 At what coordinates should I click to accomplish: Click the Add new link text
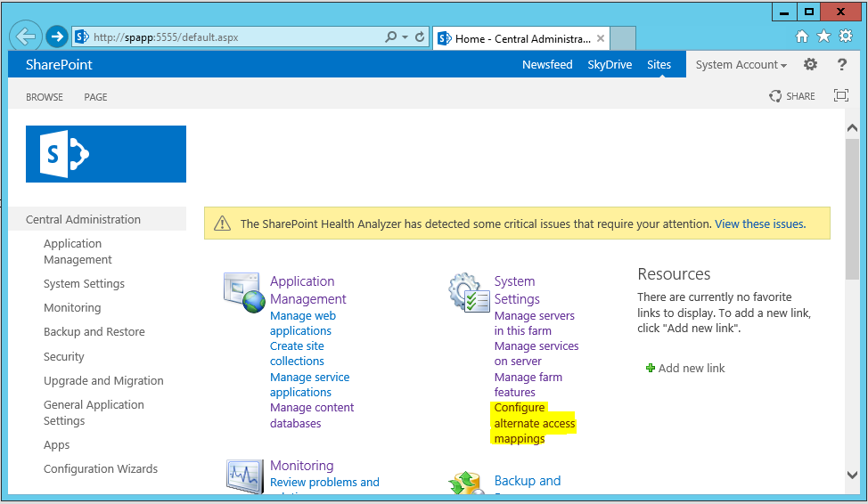pos(692,369)
